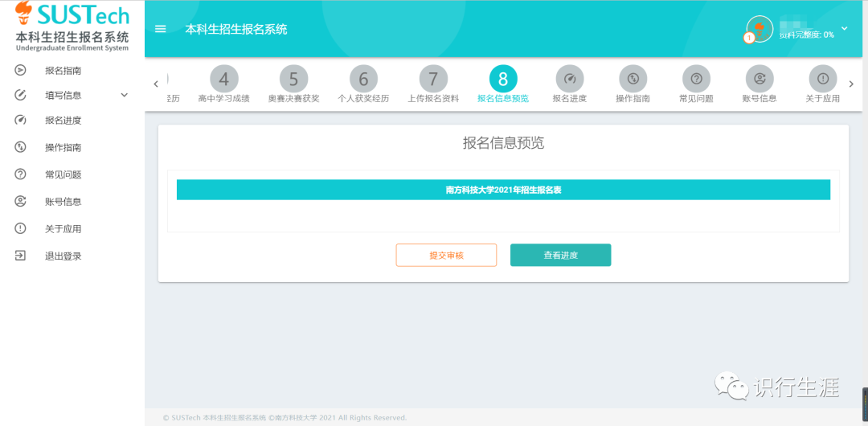Viewport: 868px width, 426px height.
Task: Click the 报名进度 sidebar gauge icon
Action: click(20, 121)
